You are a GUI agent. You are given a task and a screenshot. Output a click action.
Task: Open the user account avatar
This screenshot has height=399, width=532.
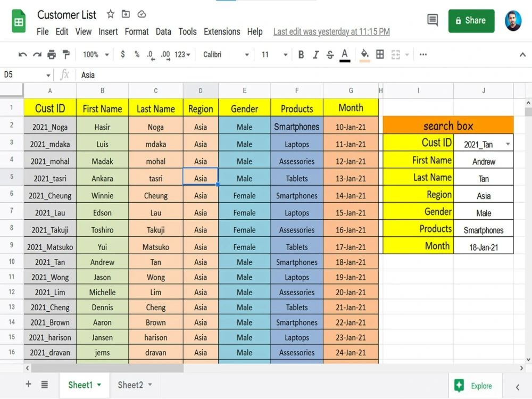[x=513, y=21]
